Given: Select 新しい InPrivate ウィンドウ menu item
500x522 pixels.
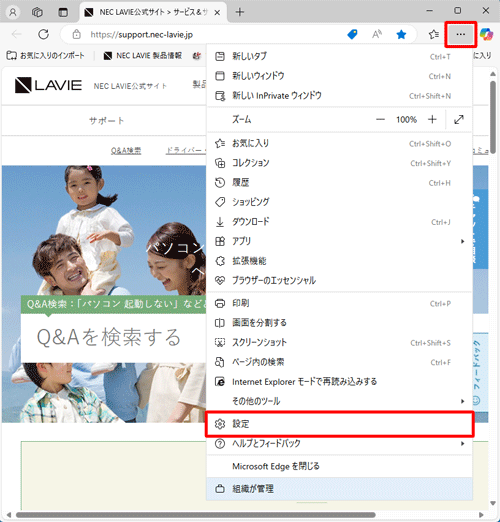Looking at the screenshot, I should click(339, 96).
